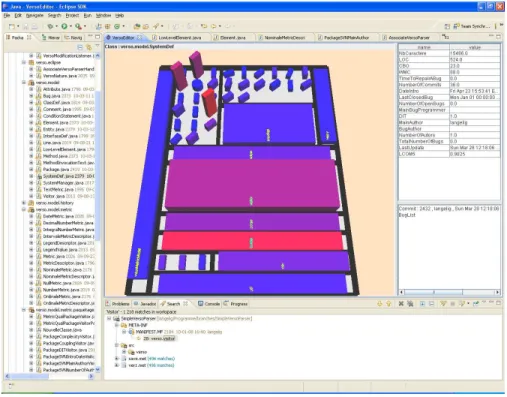
Task: Collapse the verso.model package node
Action: 24,82
